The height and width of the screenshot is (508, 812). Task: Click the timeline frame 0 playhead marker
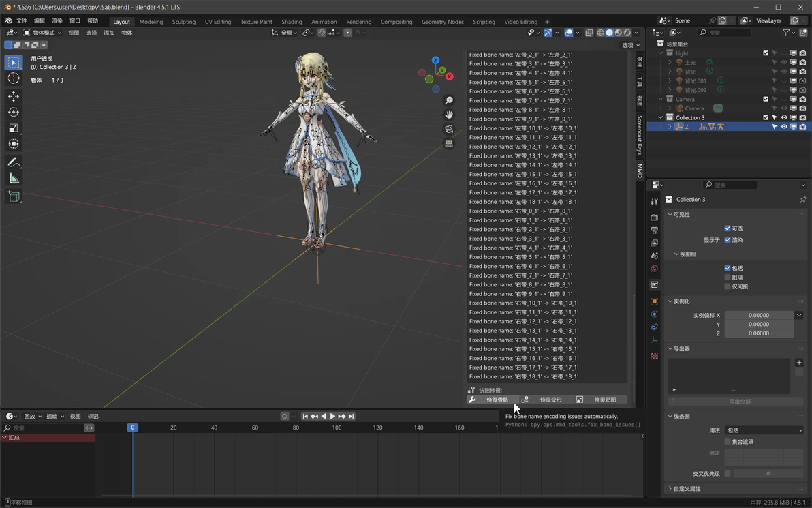133,428
